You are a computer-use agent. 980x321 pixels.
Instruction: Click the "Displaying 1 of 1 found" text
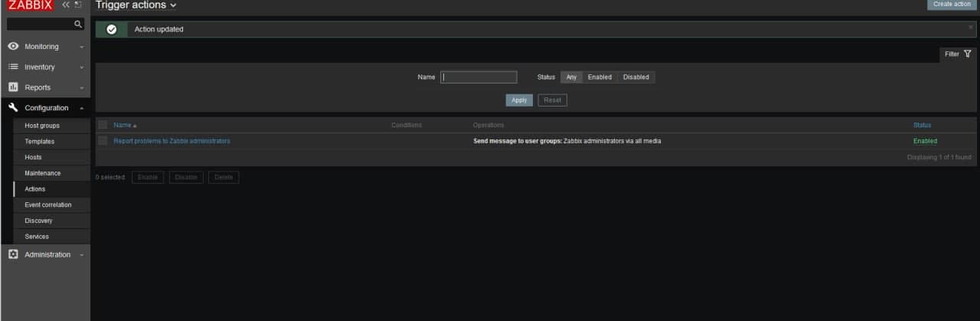point(939,157)
